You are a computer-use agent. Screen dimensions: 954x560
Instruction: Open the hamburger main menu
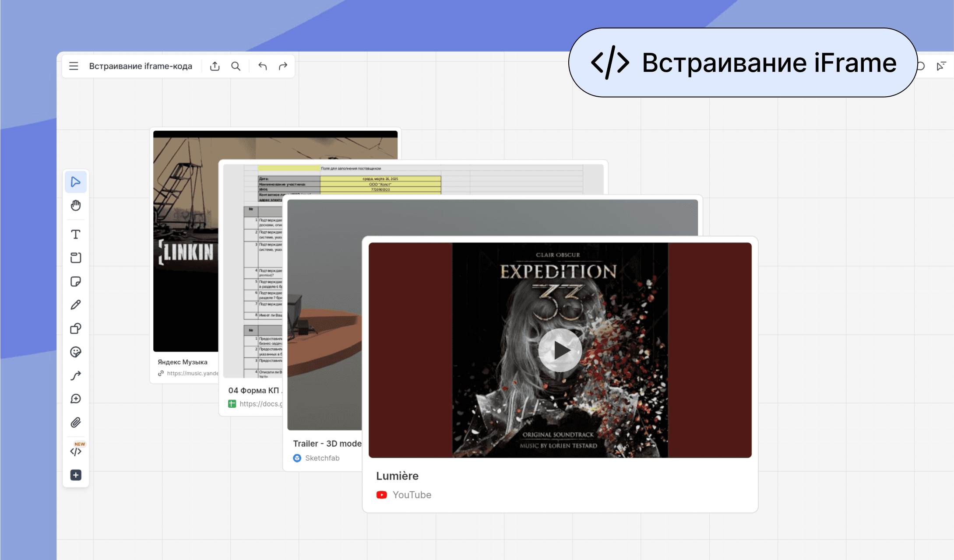coord(74,66)
